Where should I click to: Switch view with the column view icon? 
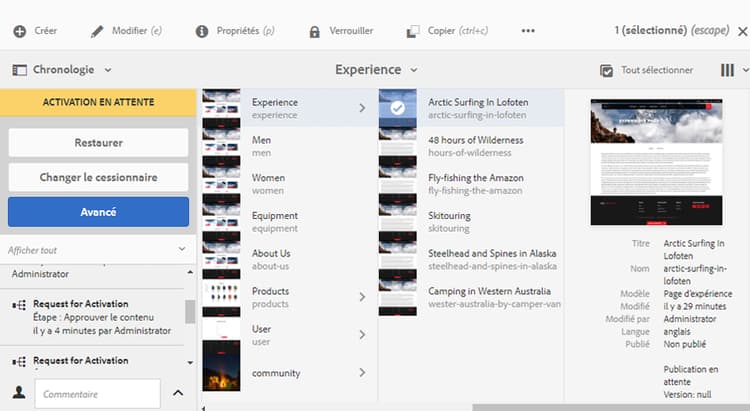point(727,70)
